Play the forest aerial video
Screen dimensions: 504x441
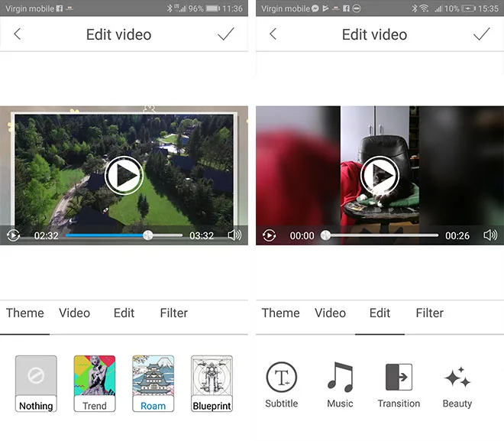(124, 176)
